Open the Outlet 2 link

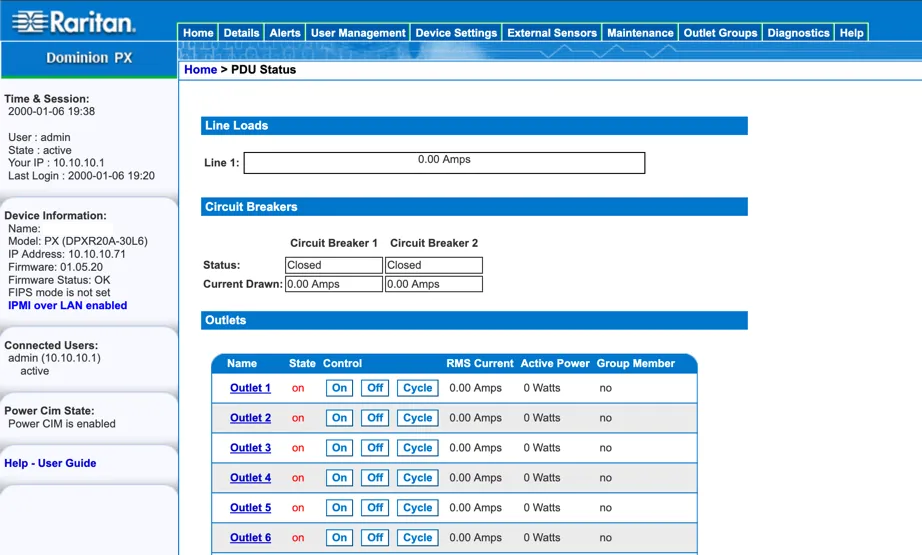pyautogui.click(x=250, y=418)
